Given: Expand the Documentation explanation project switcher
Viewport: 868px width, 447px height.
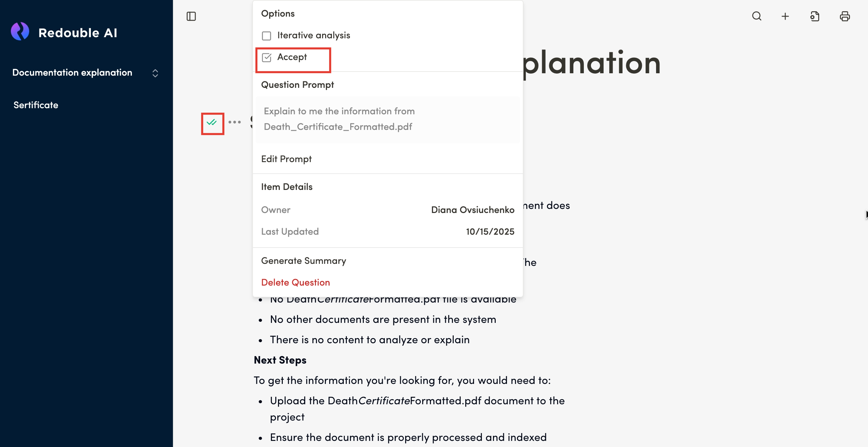Looking at the screenshot, I should coord(72,73).
